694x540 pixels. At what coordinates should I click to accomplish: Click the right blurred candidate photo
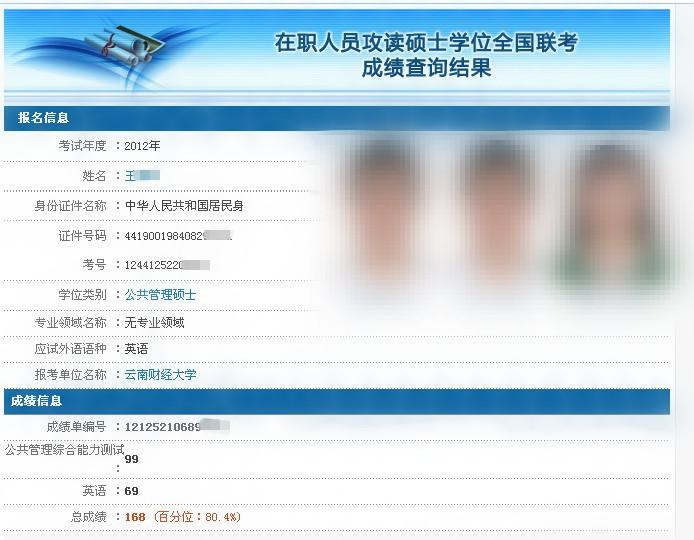click(x=613, y=217)
